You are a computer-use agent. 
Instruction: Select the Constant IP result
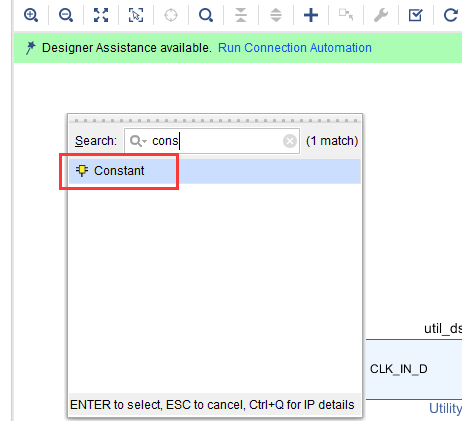215,171
